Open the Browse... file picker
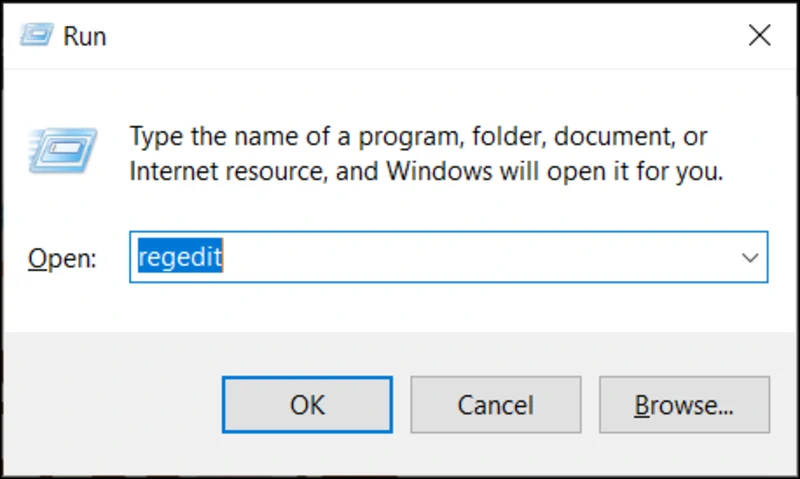 point(684,405)
